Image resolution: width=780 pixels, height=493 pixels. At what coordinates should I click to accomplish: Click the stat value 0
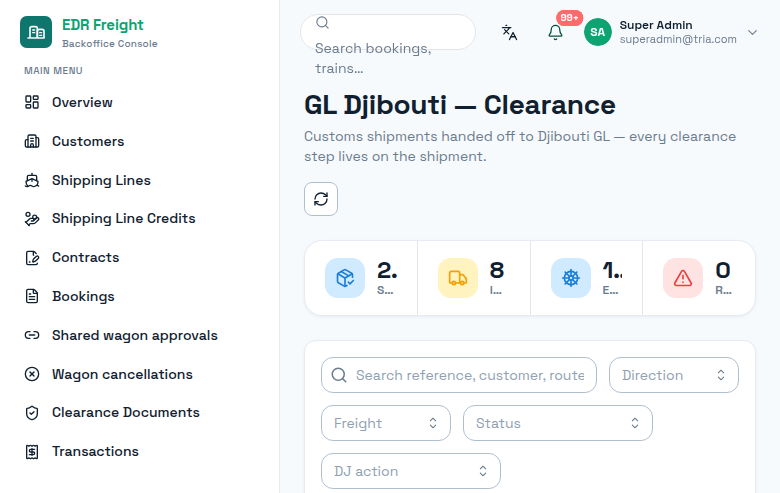[x=723, y=270]
